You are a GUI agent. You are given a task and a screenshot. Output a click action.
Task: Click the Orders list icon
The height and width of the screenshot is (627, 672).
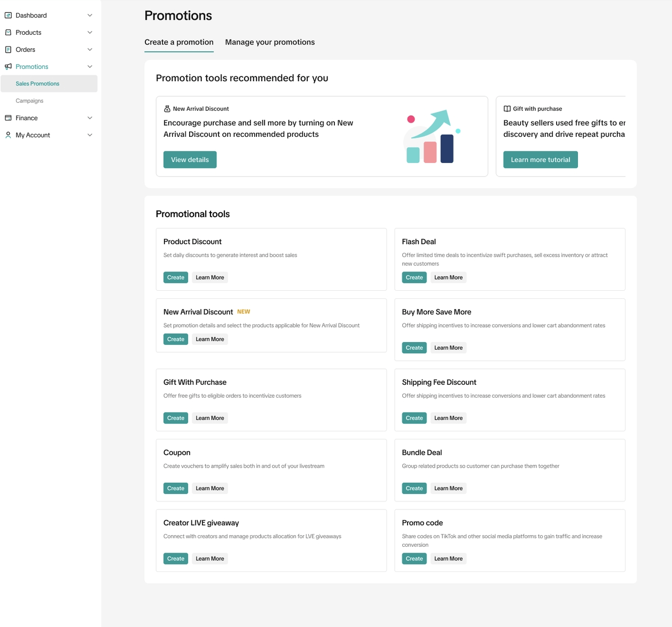coord(8,50)
